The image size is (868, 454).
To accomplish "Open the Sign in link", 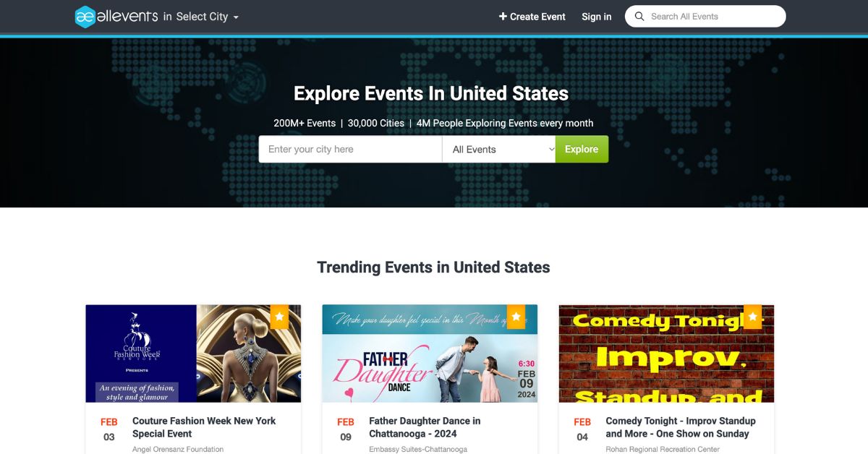I will coord(597,17).
